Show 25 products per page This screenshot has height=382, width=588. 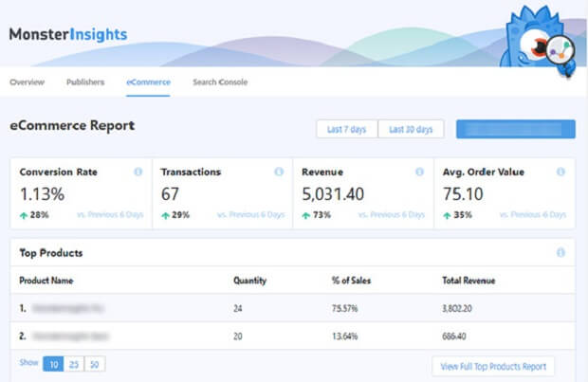(74, 364)
